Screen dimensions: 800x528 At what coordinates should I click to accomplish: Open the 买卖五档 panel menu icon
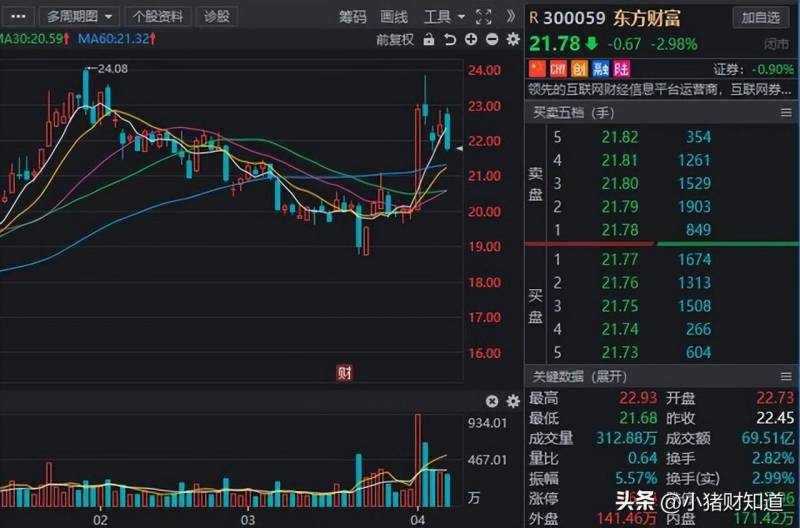pos(786,112)
